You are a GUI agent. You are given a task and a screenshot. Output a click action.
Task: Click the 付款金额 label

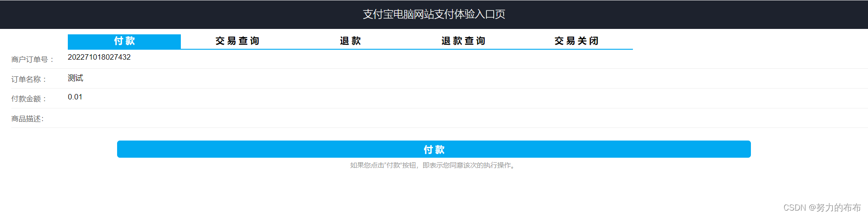(29, 99)
